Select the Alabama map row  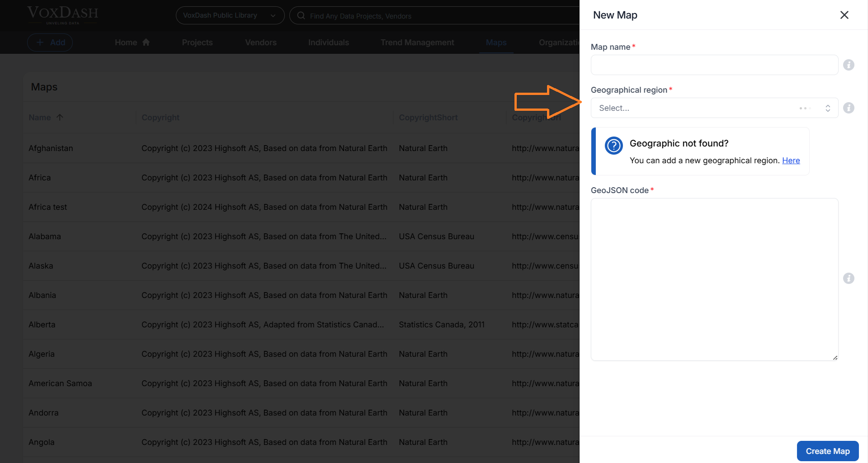click(301, 236)
